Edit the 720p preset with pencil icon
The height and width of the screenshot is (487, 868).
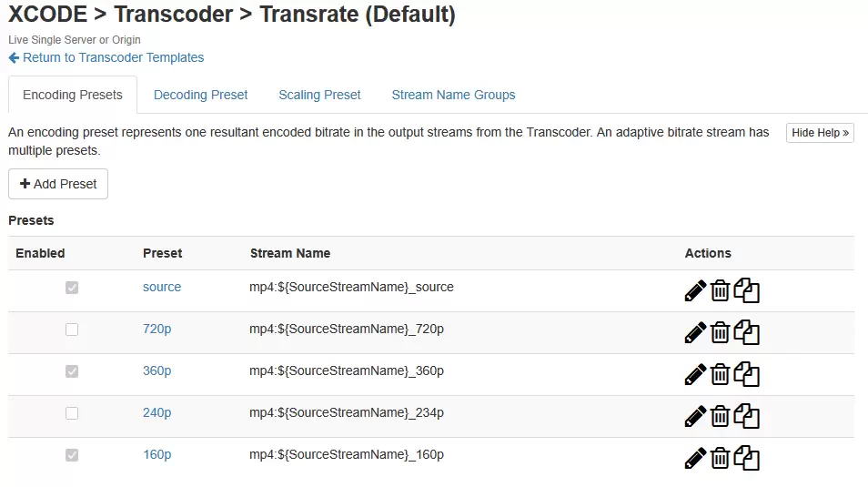coord(695,332)
